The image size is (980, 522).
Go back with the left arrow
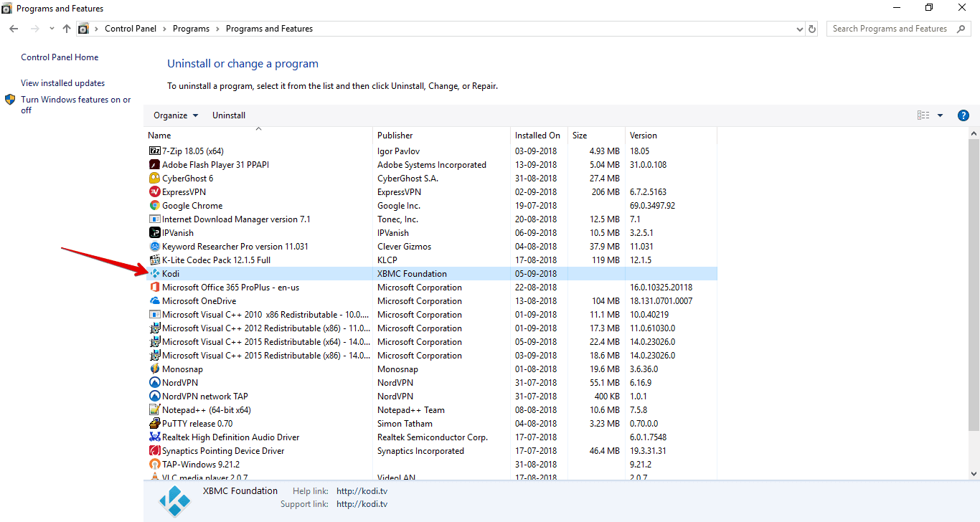point(14,29)
